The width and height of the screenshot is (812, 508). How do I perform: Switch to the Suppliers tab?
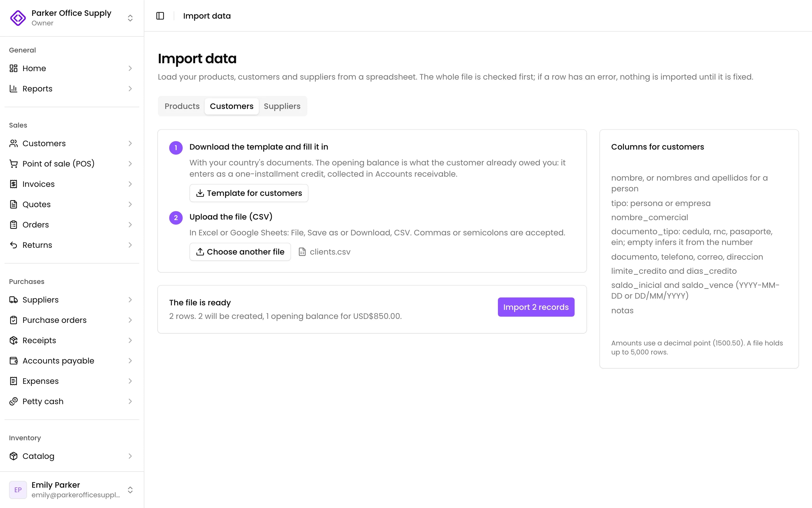click(282, 106)
